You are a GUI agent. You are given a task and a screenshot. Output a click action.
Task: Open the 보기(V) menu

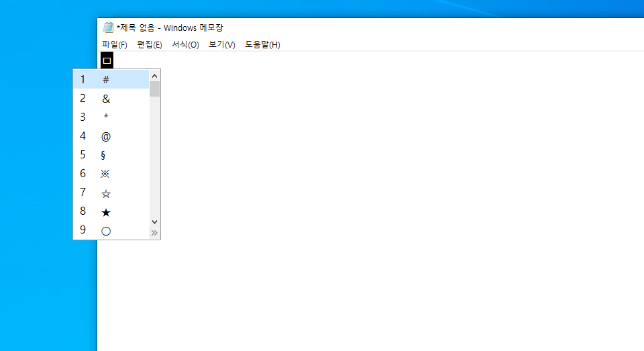pos(222,44)
